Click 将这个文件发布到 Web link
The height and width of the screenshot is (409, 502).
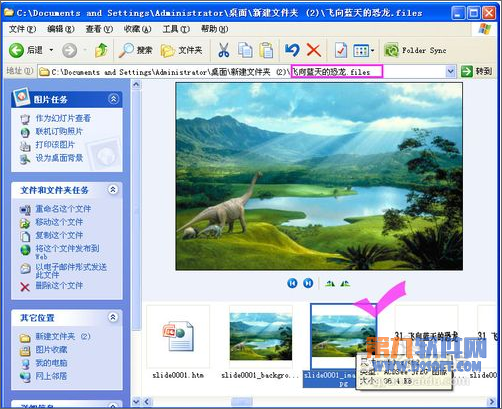[67, 252]
